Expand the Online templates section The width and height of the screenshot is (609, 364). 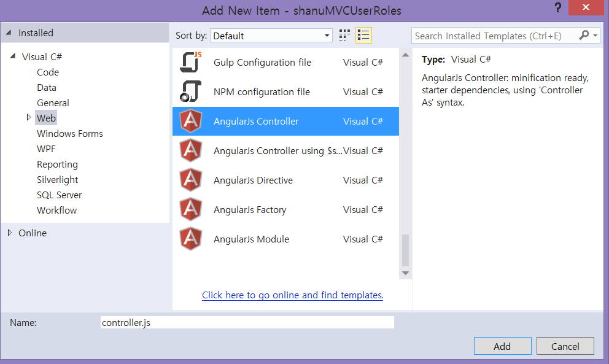coord(10,233)
